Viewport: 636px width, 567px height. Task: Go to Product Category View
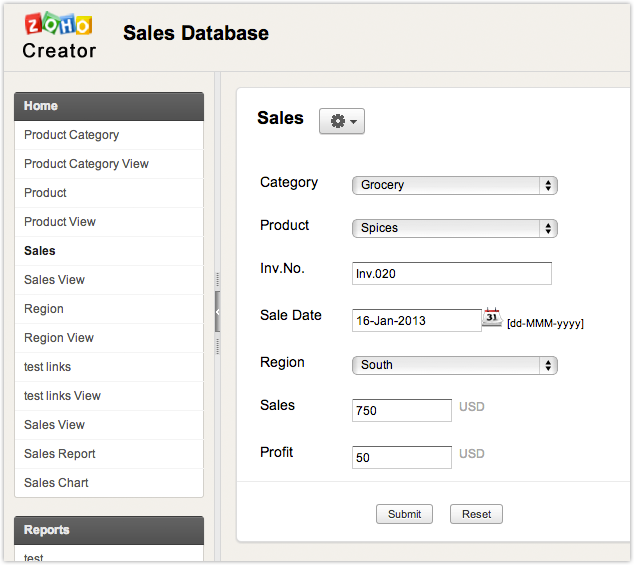[86, 164]
